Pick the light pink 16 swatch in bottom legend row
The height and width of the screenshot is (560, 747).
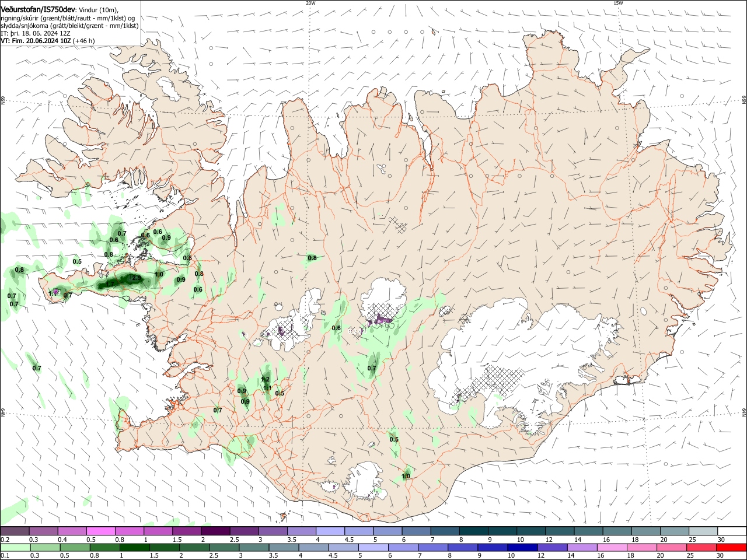pyautogui.click(x=613, y=548)
